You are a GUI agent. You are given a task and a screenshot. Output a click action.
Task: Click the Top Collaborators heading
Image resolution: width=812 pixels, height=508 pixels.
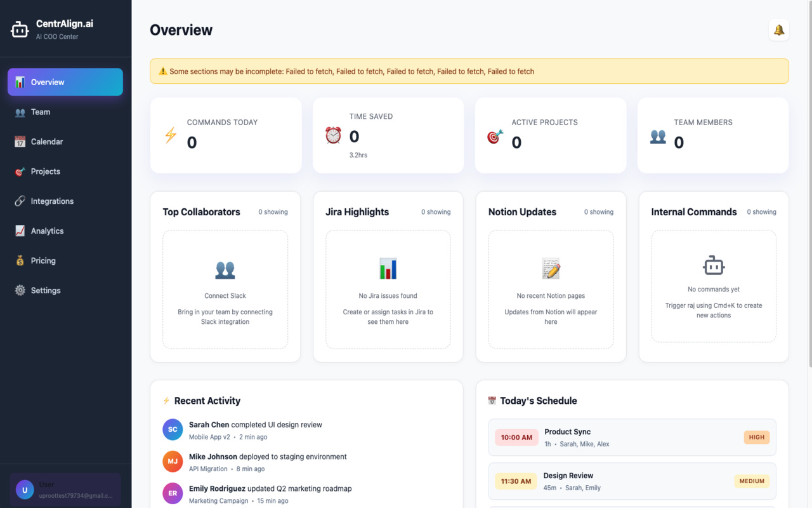[x=202, y=212]
